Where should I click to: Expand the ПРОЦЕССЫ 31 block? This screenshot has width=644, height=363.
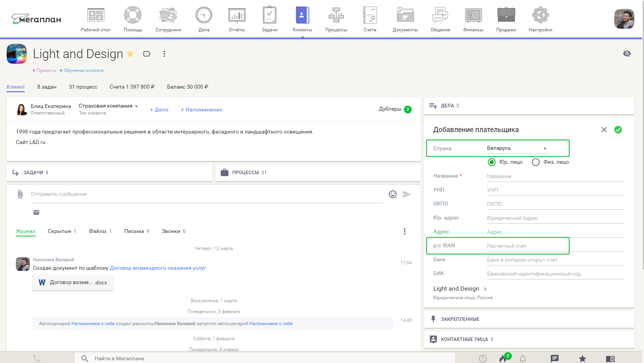(x=318, y=173)
